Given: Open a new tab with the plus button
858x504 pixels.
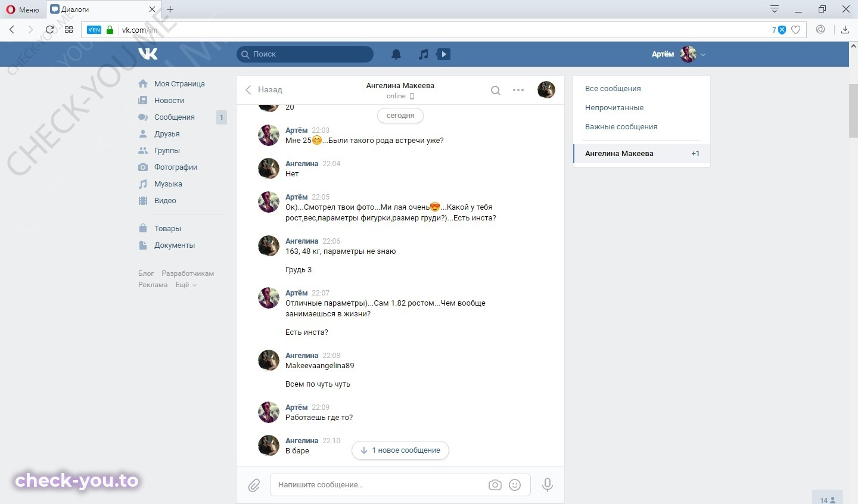Looking at the screenshot, I should (170, 9).
